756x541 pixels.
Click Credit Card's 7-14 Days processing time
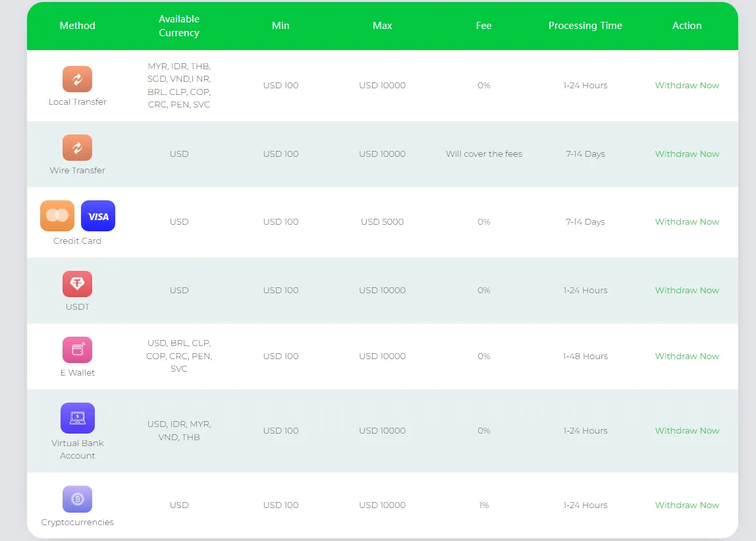[585, 222]
